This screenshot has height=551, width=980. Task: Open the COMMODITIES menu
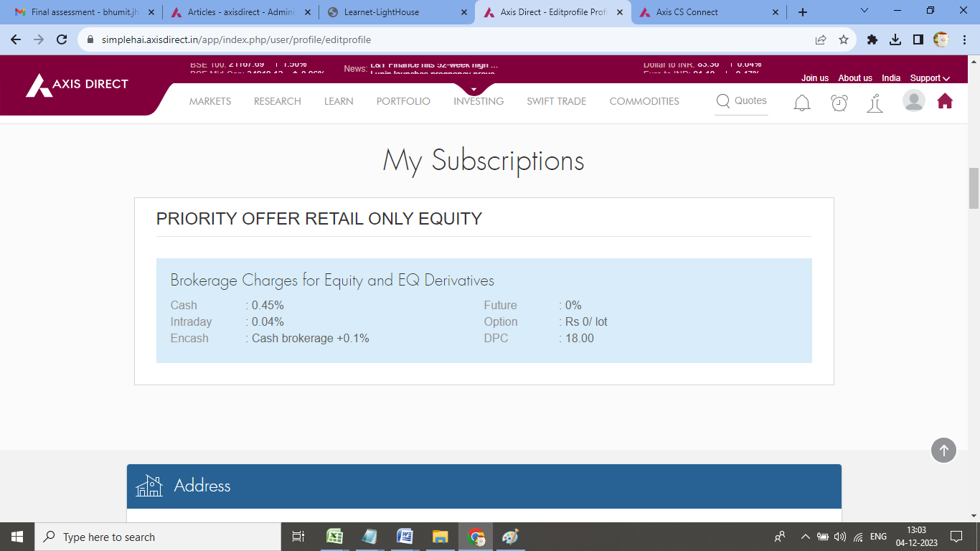(x=644, y=101)
